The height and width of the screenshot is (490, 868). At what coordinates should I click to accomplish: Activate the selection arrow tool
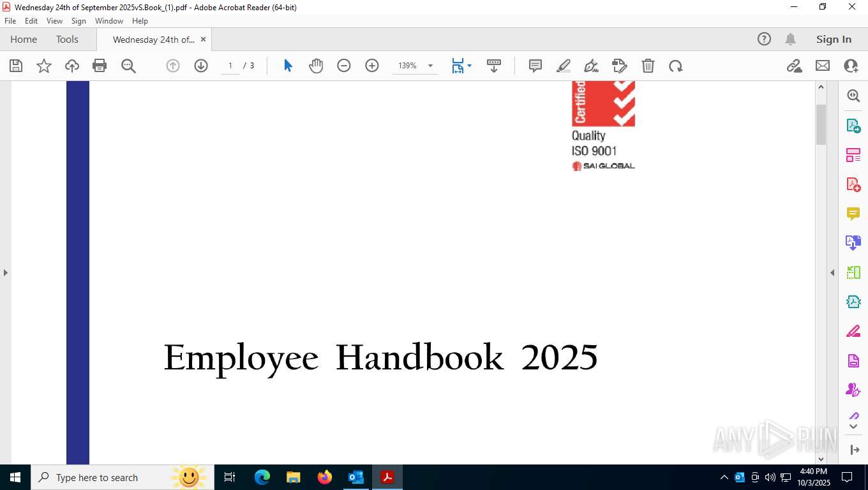288,66
